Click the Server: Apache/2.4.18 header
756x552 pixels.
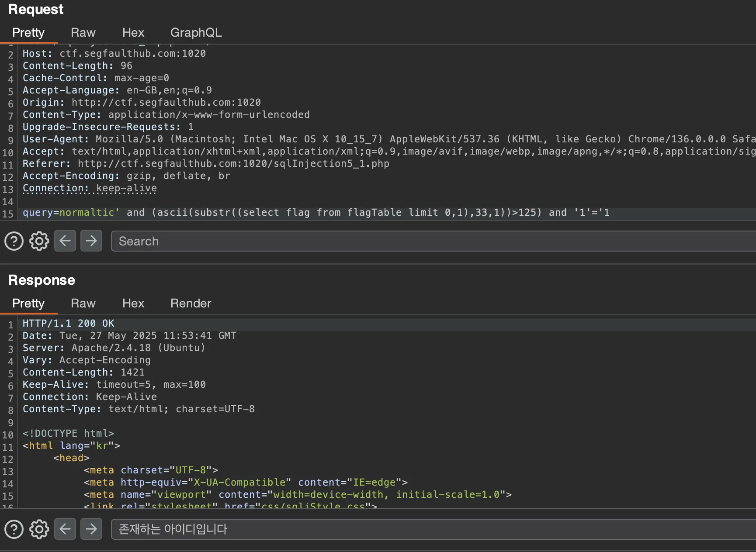click(114, 348)
